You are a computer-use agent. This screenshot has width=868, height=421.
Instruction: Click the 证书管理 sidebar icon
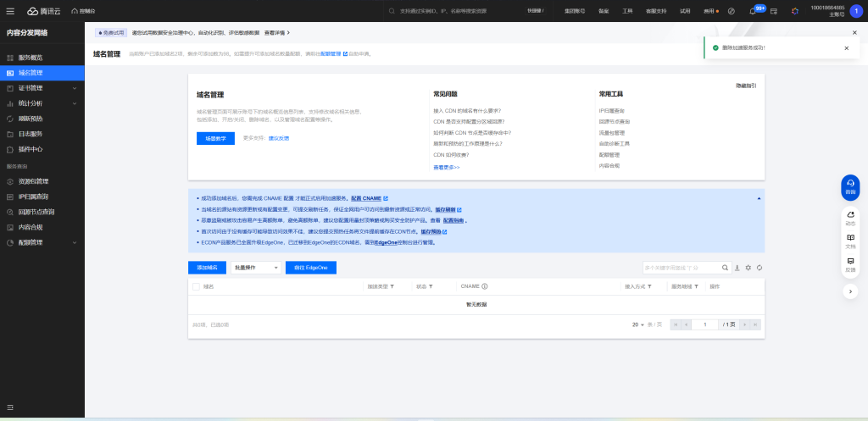click(x=10, y=88)
